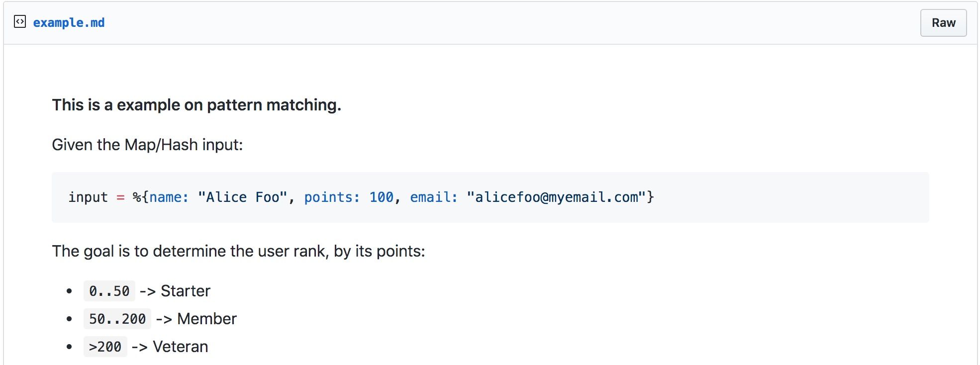Click the 50..200 inline code label

pos(117,319)
